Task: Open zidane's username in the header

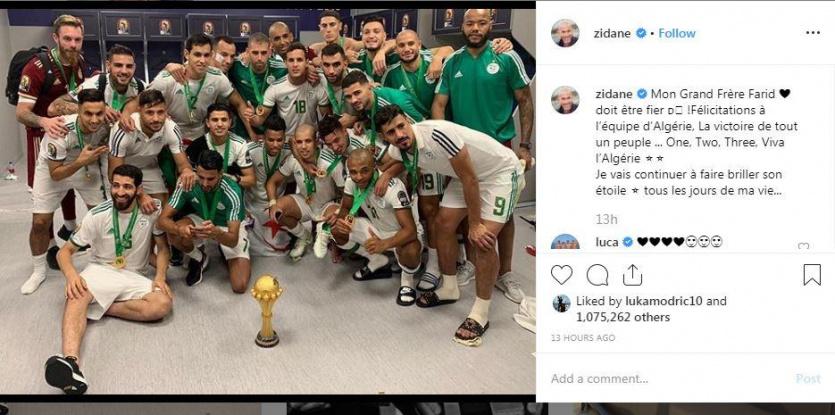Action: coord(612,33)
